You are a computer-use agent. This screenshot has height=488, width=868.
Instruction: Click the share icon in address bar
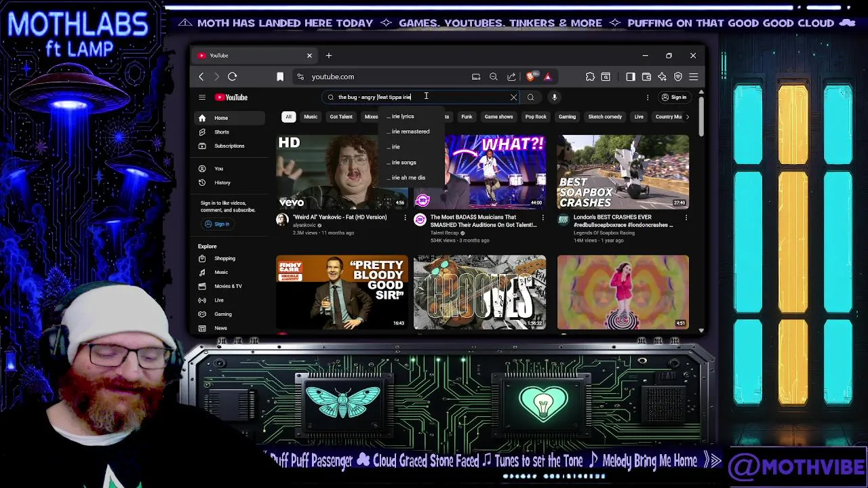[x=511, y=77]
